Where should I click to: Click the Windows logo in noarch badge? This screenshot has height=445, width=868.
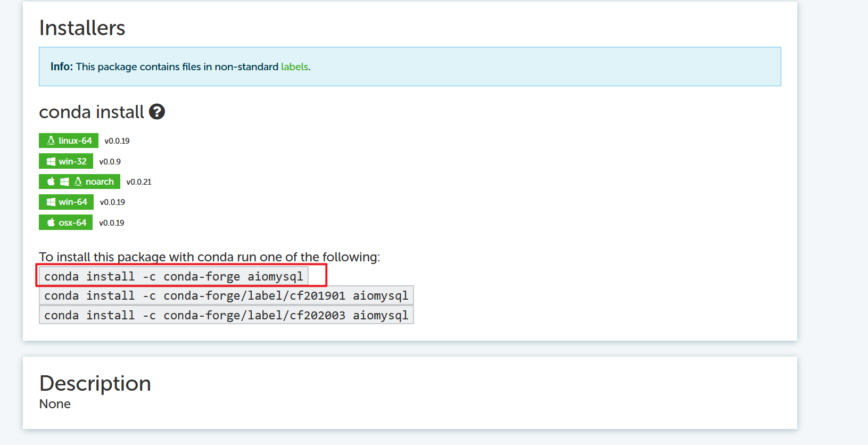64,182
